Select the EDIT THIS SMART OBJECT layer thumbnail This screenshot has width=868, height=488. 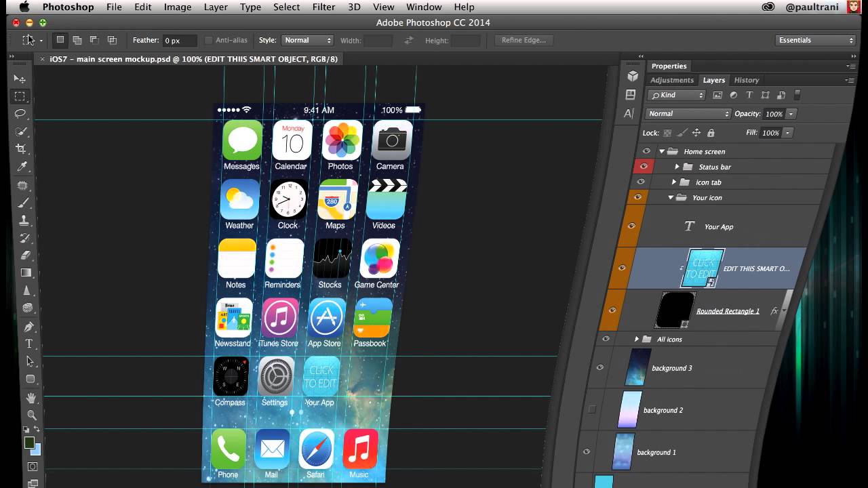click(703, 268)
